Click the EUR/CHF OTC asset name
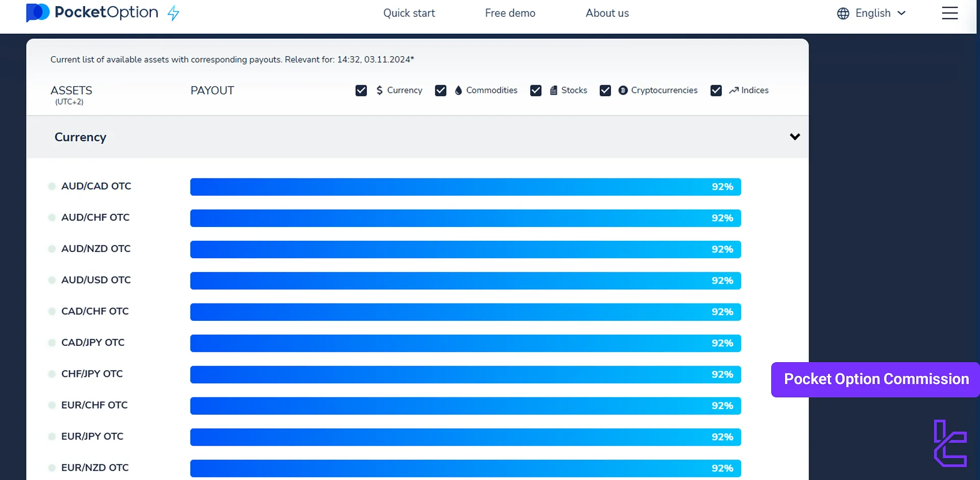 pos(94,405)
